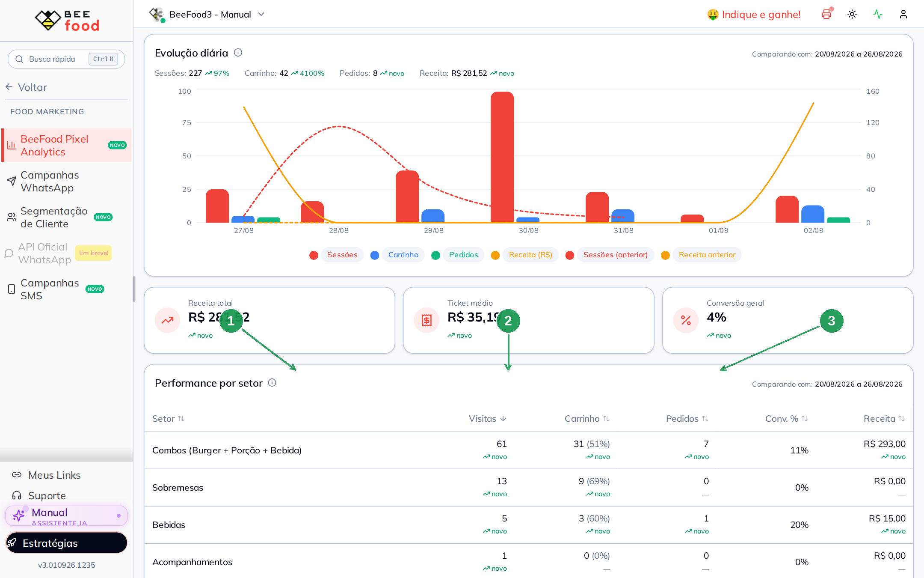Click the BeeFood logo

[67, 20]
